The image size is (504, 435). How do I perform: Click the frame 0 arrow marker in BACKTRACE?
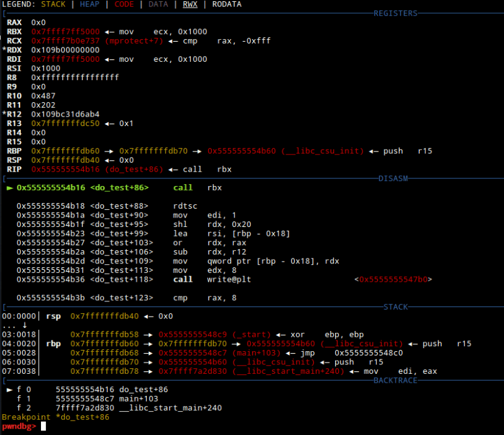pyautogui.click(x=9, y=390)
